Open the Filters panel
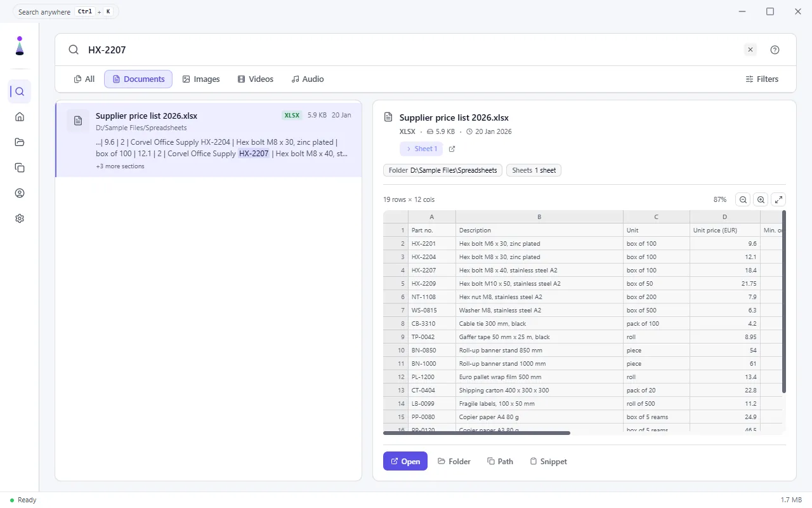The width and height of the screenshot is (812, 508). pyautogui.click(x=762, y=79)
